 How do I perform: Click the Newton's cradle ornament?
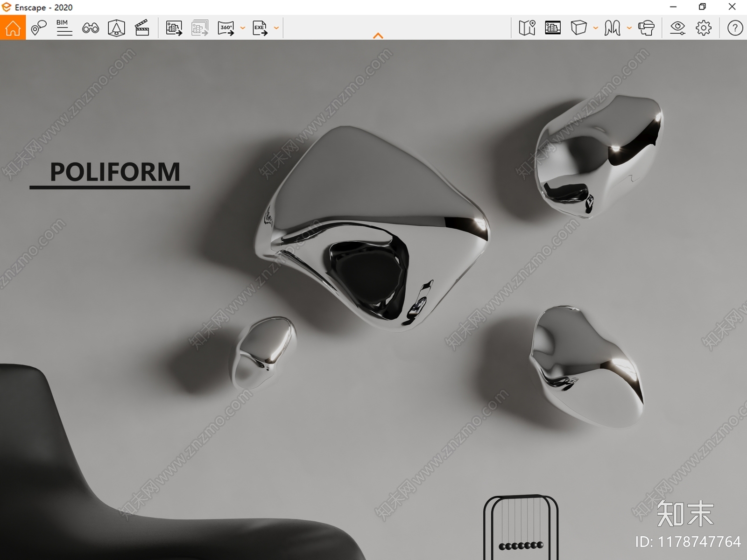tap(521, 527)
